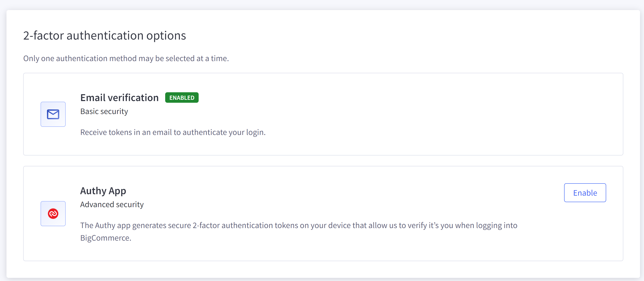Click the email envelope icon
644x281 pixels.
click(x=53, y=114)
